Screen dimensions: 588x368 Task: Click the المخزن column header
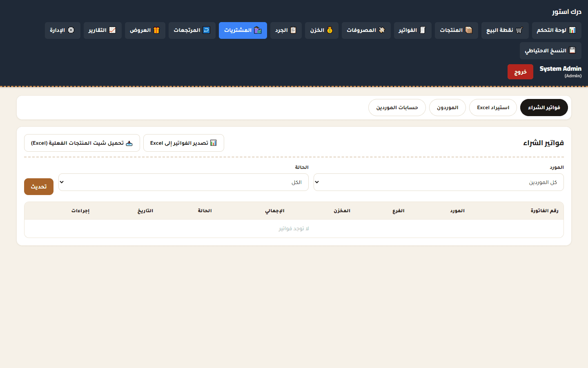point(342,211)
